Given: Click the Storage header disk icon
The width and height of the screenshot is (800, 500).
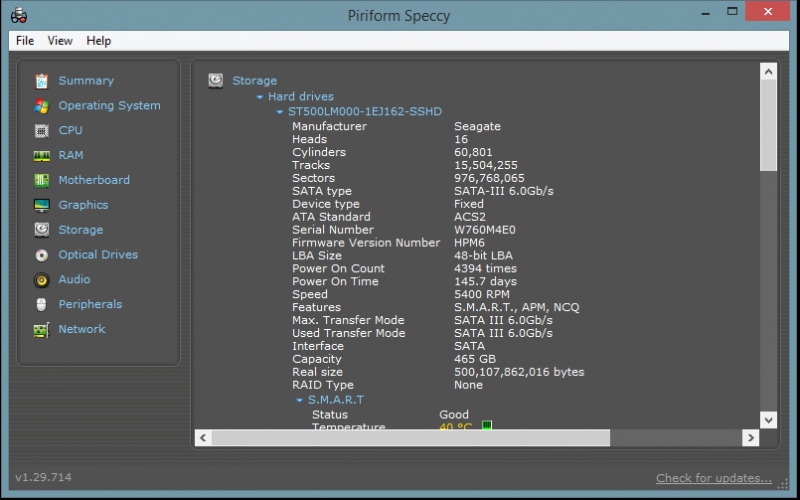Looking at the screenshot, I should pyautogui.click(x=215, y=80).
